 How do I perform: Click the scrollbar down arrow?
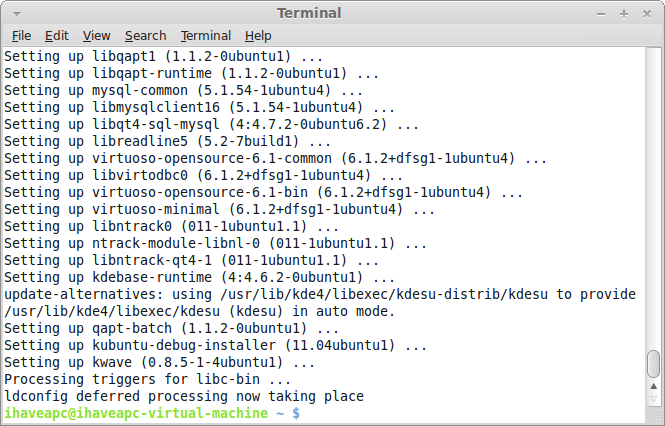click(653, 399)
